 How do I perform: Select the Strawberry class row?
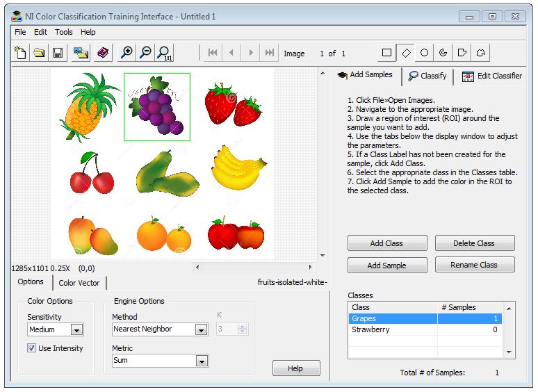[393, 330]
